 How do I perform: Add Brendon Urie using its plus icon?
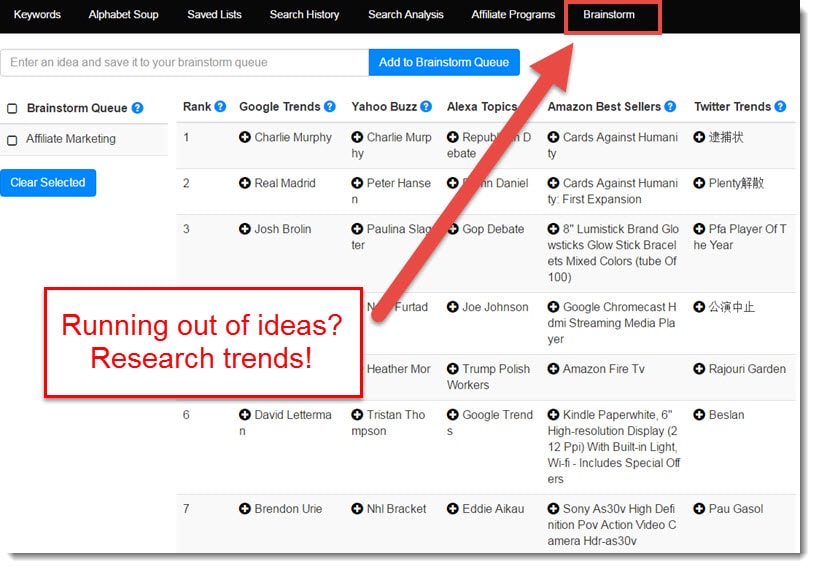pos(245,508)
